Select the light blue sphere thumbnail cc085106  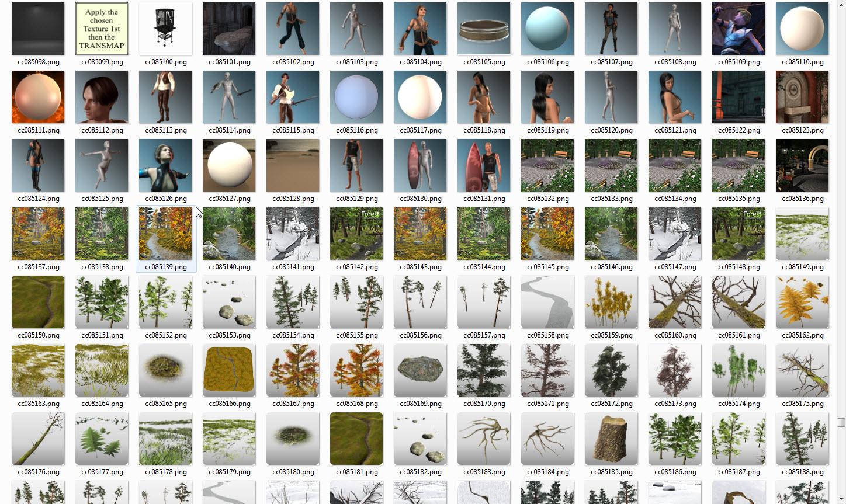point(547,29)
